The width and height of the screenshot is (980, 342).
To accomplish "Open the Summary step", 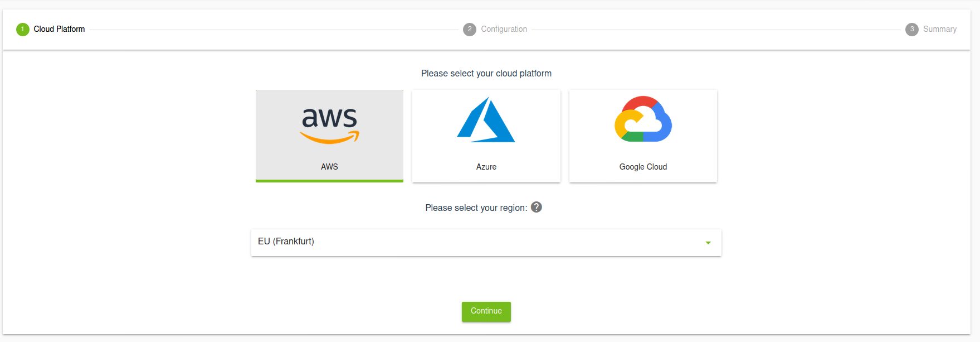I will pyautogui.click(x=931, y=29).
